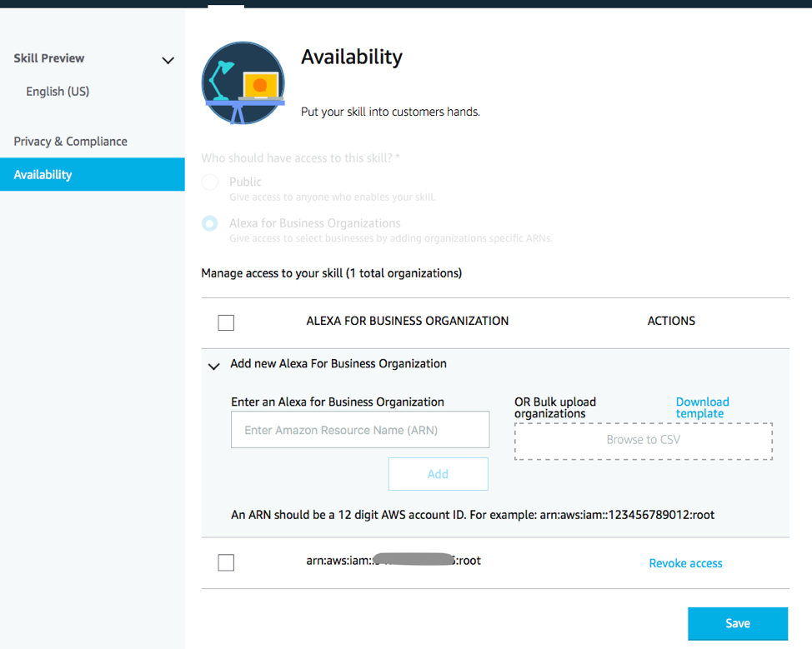Click the 'Put your skill into customers hands' text
The width and height of the screenshot is (812, 649).
390,112
